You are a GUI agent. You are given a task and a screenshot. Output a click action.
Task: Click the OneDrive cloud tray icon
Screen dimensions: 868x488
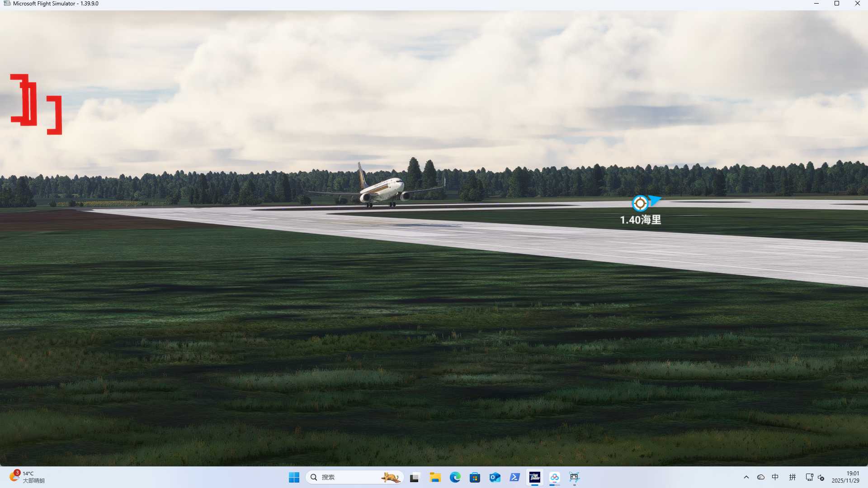pos(761,477)
